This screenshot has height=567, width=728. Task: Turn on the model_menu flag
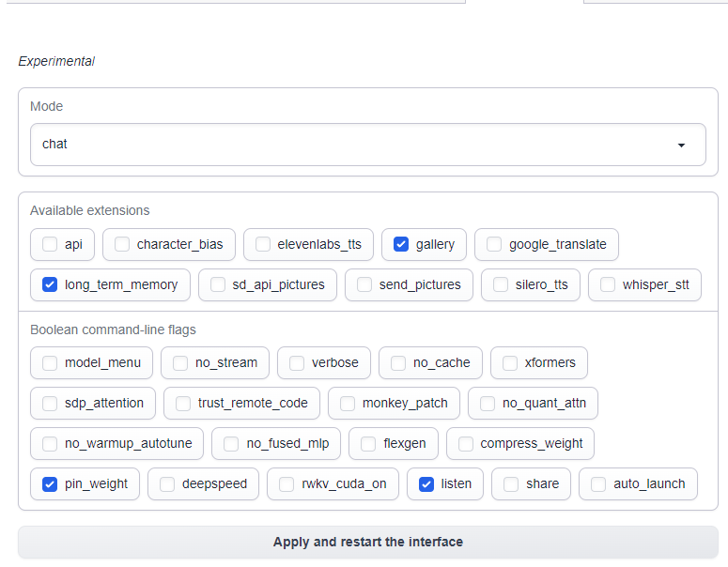pos(50,362)
